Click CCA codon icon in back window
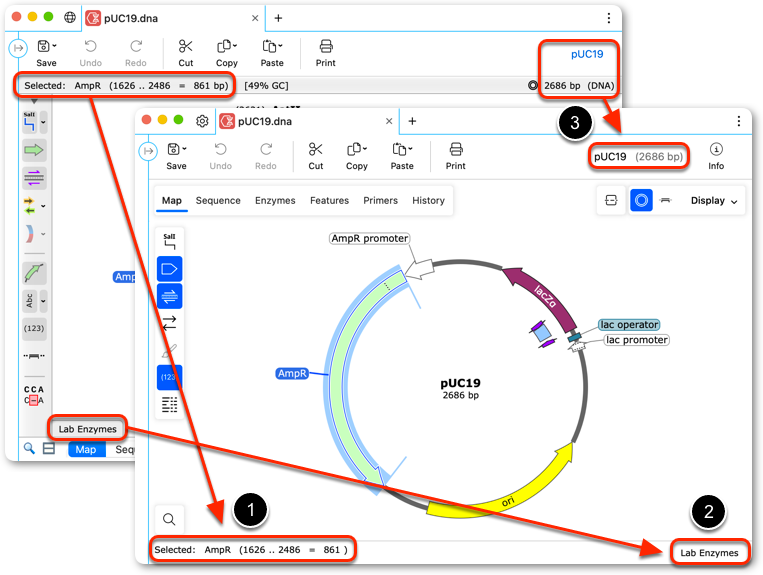Screen dimensions: 763x575 [34, 395]
